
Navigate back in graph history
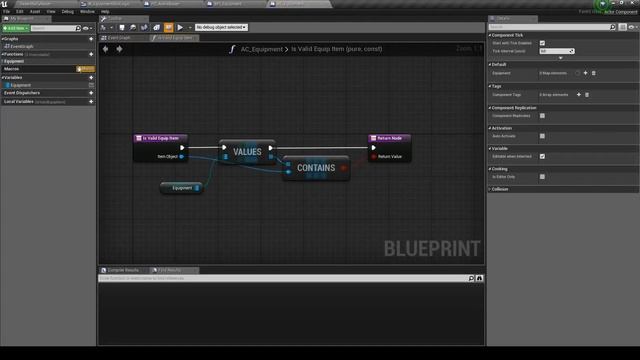[106, 49]
